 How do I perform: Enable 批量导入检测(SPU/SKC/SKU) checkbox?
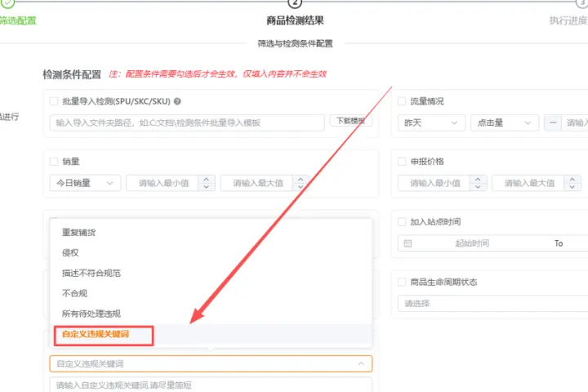[x=54, y=101]
